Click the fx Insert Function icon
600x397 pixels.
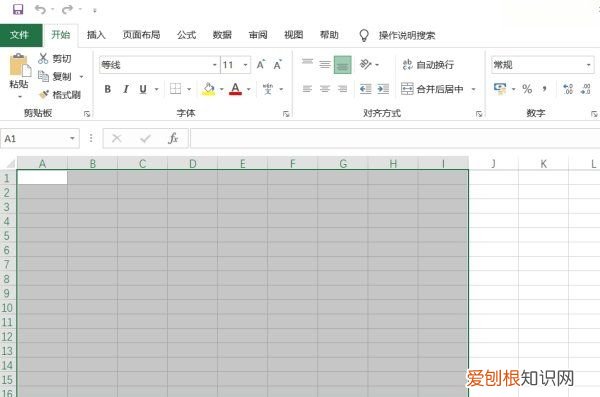tap(173, 138)
